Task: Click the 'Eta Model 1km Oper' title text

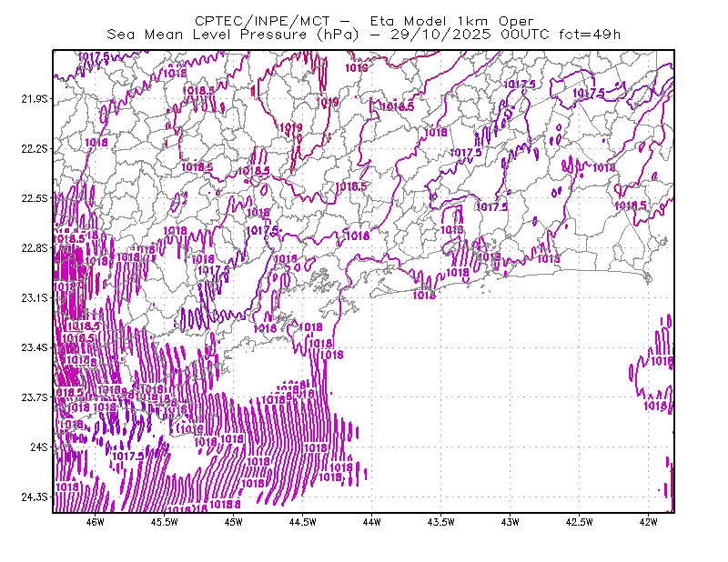Action: click(x=451, y=21)
